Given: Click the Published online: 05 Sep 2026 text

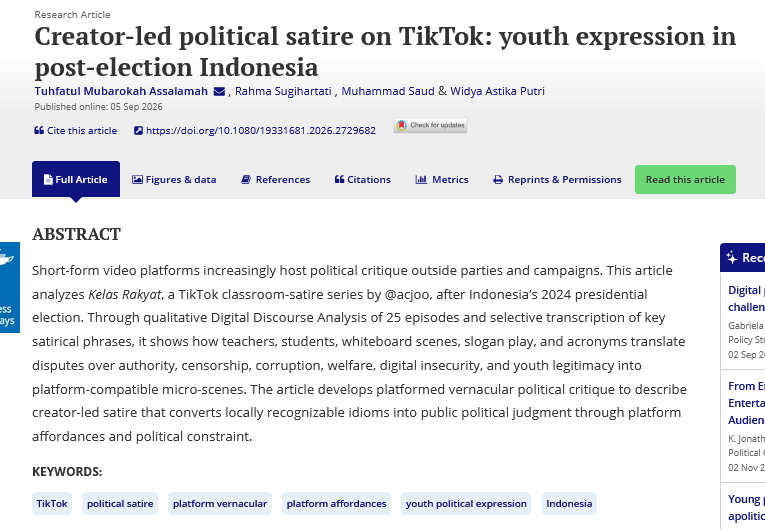Looking at the screenshot, I should click(98, 107).
